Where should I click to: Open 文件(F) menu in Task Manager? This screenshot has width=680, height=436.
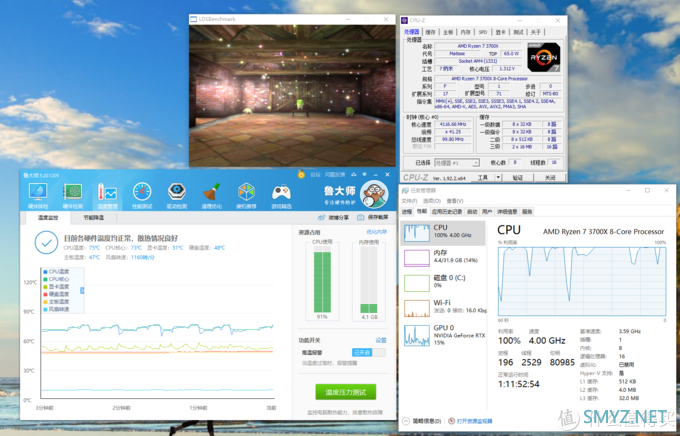[x=409, y=201]
